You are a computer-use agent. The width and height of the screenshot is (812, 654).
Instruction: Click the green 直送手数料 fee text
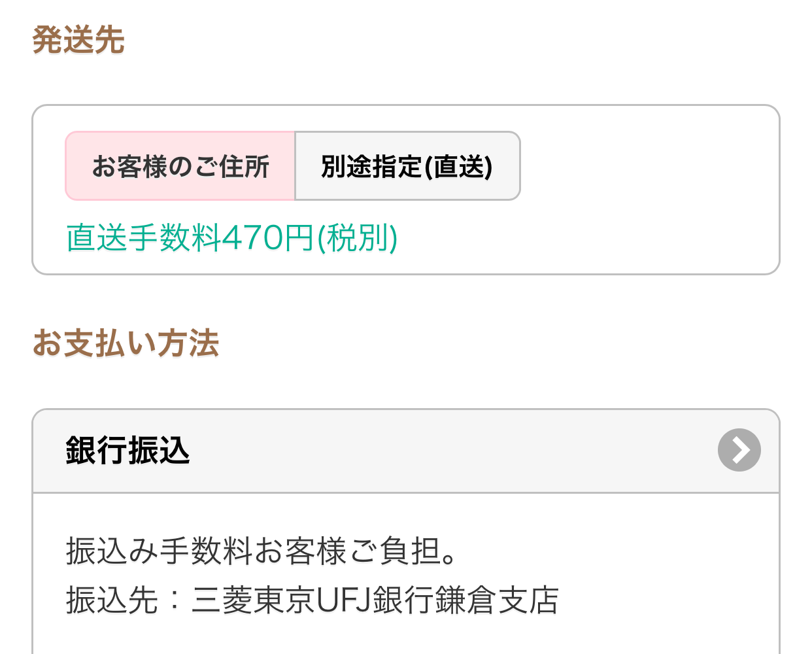point(144,237)
